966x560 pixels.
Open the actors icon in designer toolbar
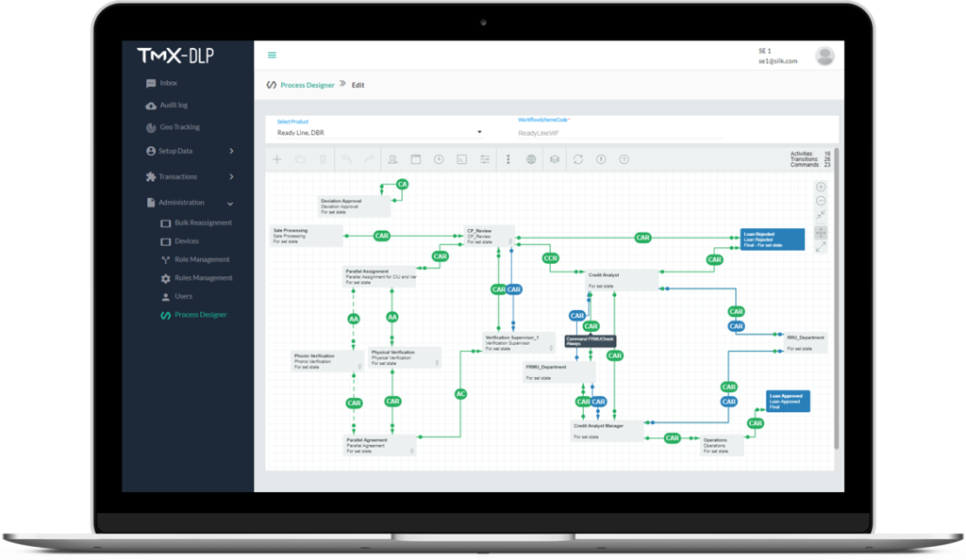pyautogui.click(x=392, y=159)
